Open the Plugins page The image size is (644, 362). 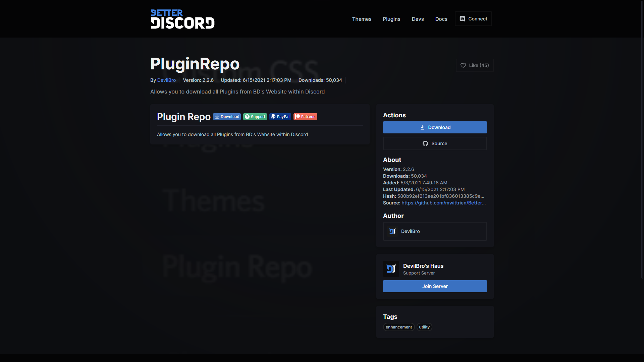pos(391,19)
